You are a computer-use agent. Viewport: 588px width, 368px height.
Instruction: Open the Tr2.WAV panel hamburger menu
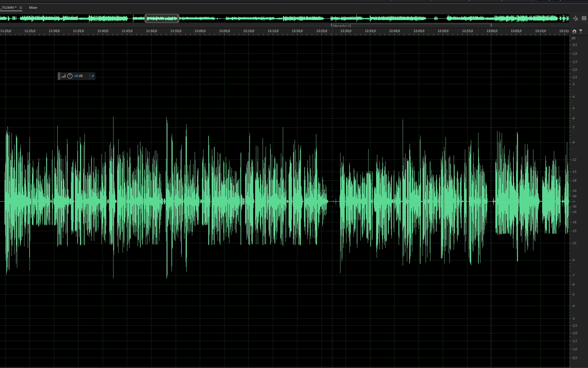tap(21, 8)
